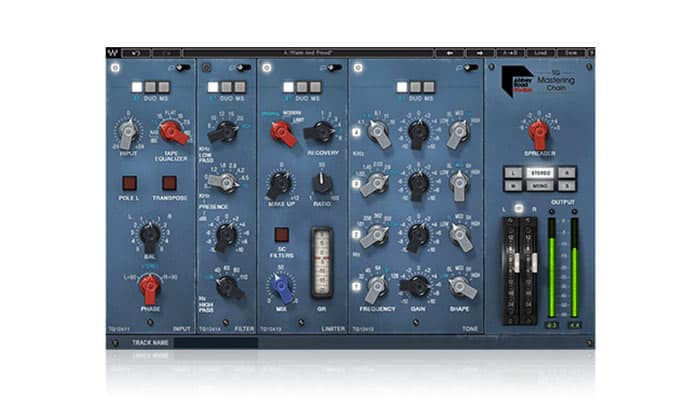Click the red limiter mode selector knob

click(x=283, y=133)
